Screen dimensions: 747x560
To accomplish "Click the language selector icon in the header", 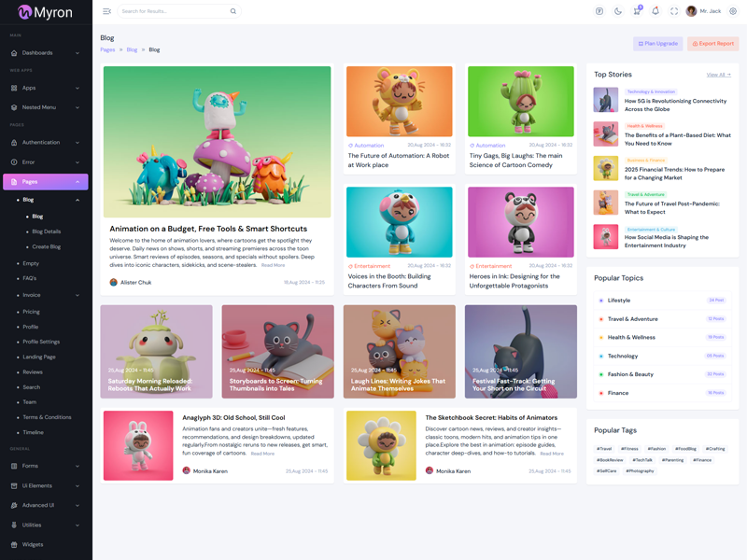I will coord(599,11).
